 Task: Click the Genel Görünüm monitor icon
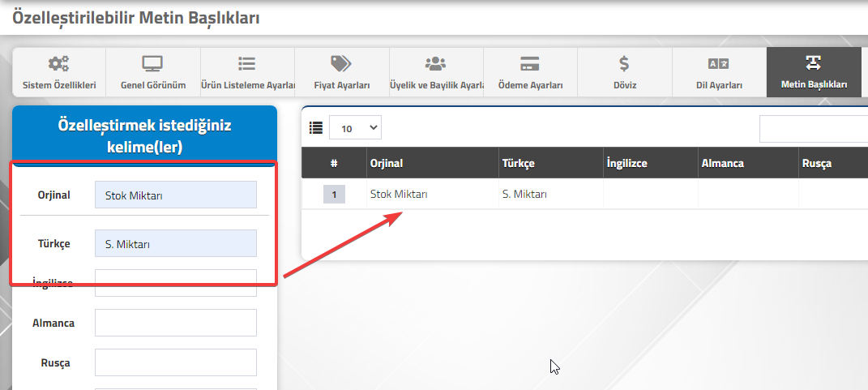coord(153,64)
